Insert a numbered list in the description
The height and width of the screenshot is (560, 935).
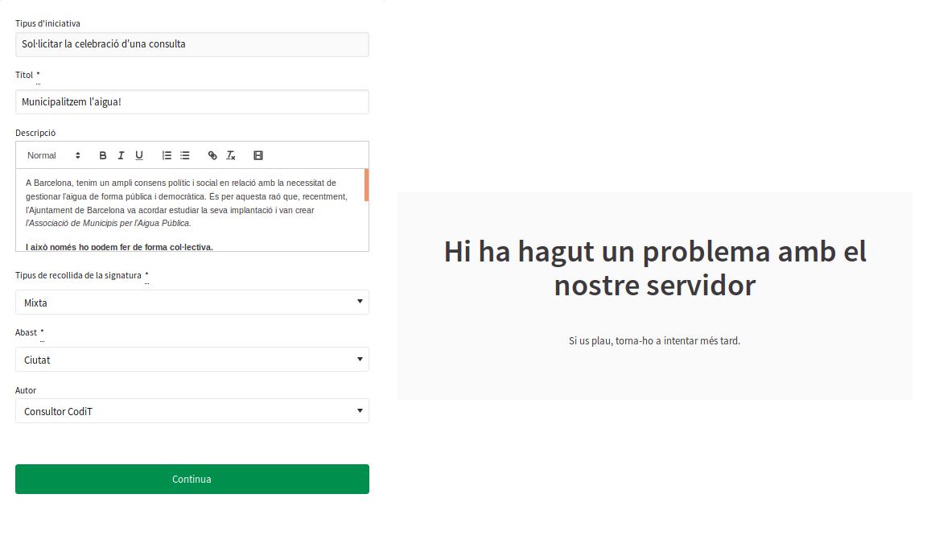[x=167, y=155]
